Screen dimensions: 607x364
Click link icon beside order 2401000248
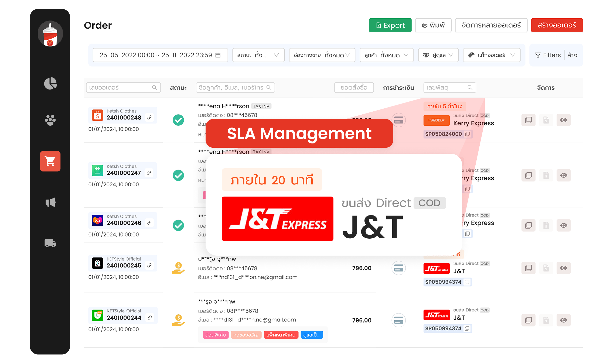[x=149, y=117]
